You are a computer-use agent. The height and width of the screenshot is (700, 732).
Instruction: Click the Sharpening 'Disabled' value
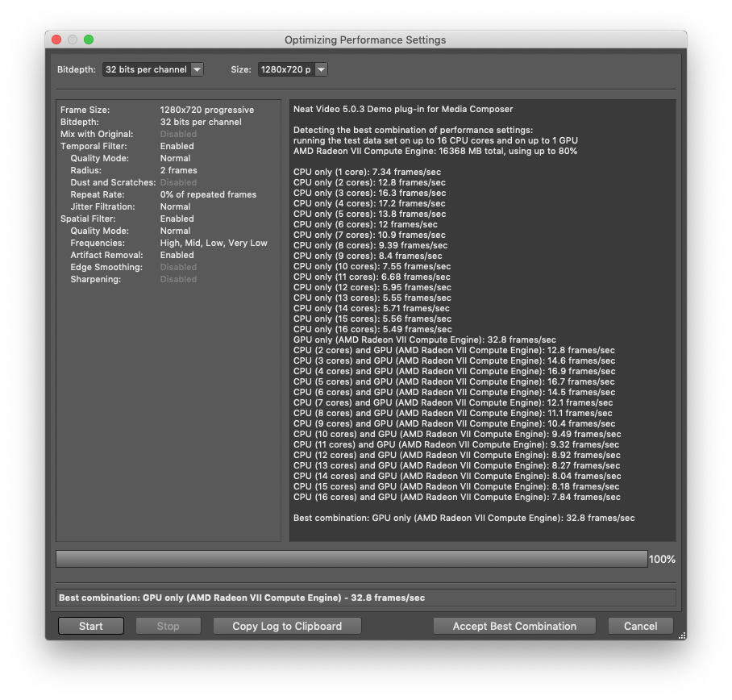(178, 279)
